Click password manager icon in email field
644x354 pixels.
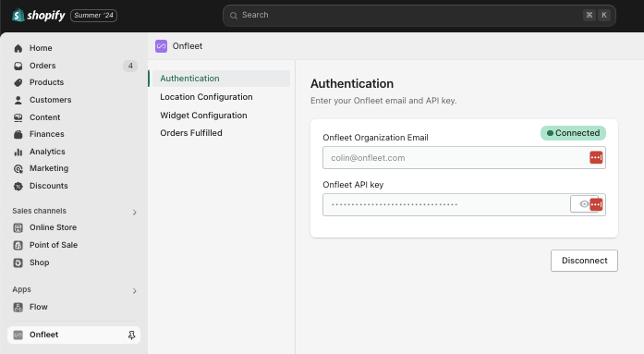coord(596,157)
